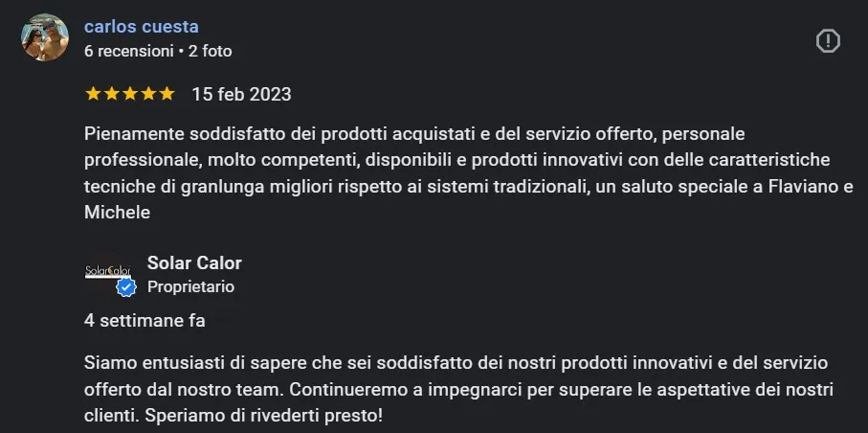Open the carlos cuesta reviewer name link
Image resolution: width=868 pixels, height=433 pixels.
click(x=142, y=27)
